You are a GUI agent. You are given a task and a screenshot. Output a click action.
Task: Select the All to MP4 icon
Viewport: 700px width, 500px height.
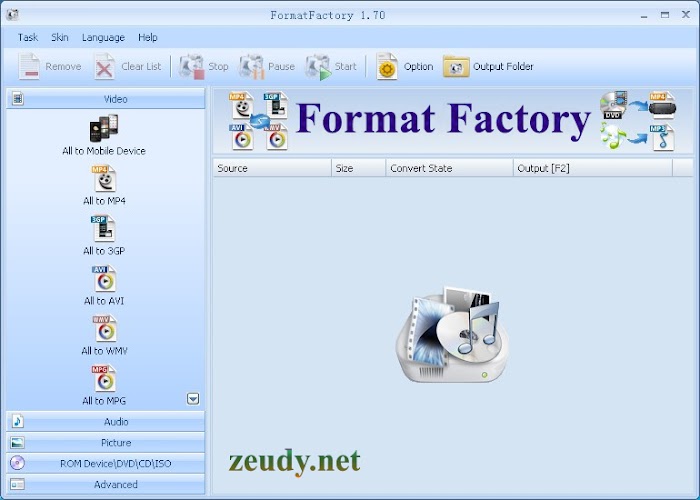[104, 179]
